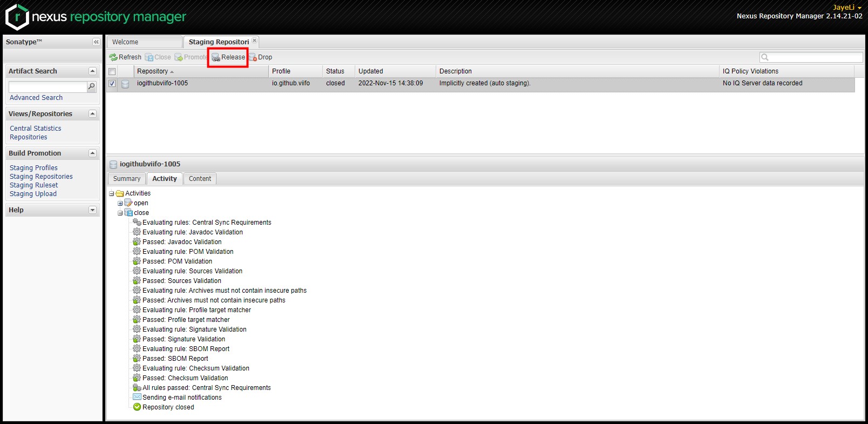Click gear icon beside Evaluating rule: Sources Validation
This screenshot has width=868, height=424.
click(x=137, y=271)
